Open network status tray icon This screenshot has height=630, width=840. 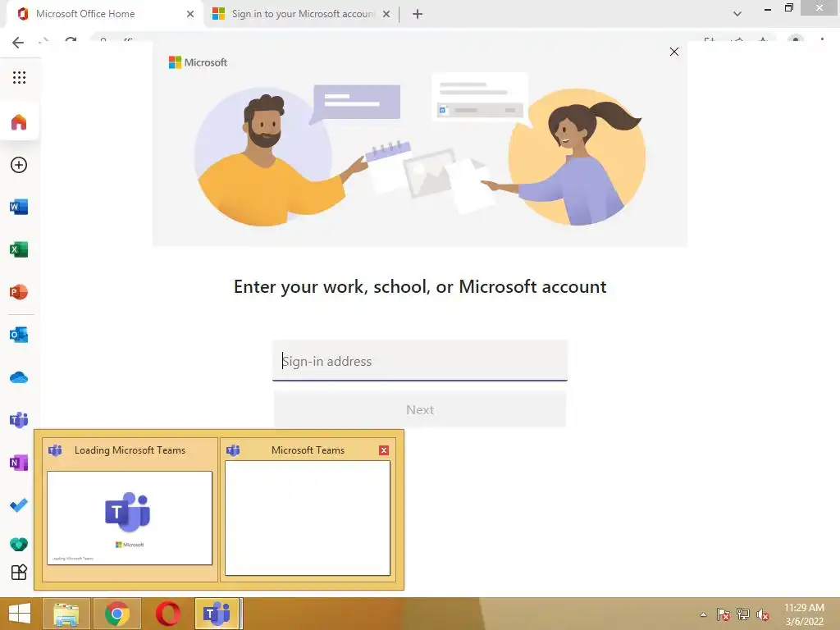point(743,614)
